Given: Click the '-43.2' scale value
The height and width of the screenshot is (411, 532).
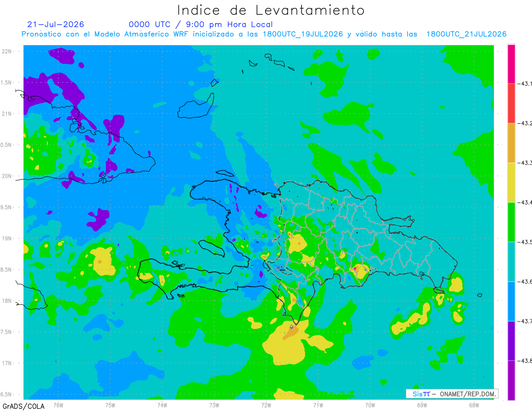Looking at the screenshot, I should pos(524,123).
